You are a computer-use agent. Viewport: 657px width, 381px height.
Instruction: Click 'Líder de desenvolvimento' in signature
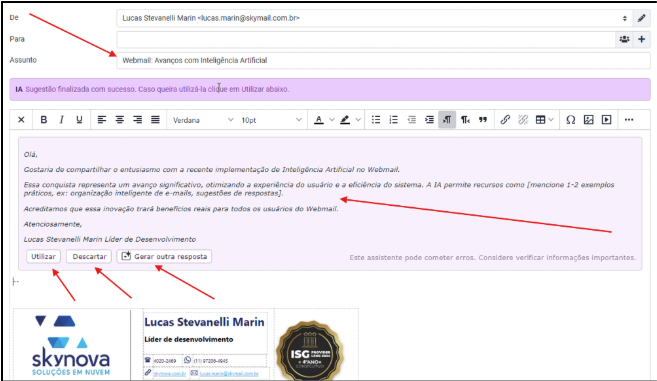tap(189, 340)
